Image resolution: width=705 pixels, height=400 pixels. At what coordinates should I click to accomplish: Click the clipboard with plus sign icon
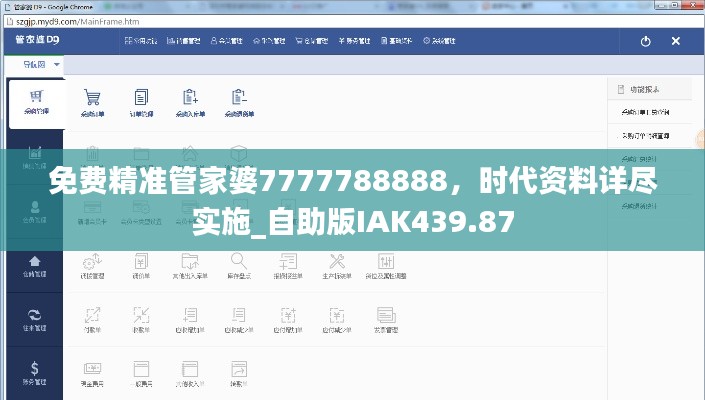pos(190,101)
